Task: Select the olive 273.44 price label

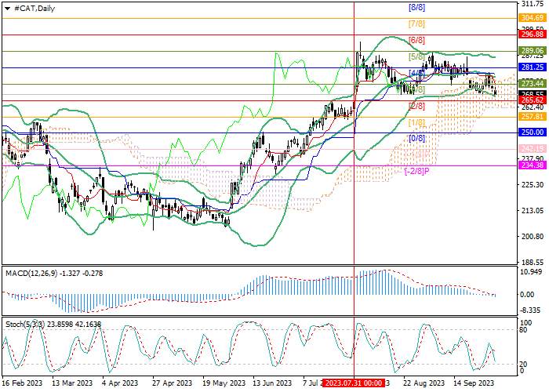Action: coord(532,84)
